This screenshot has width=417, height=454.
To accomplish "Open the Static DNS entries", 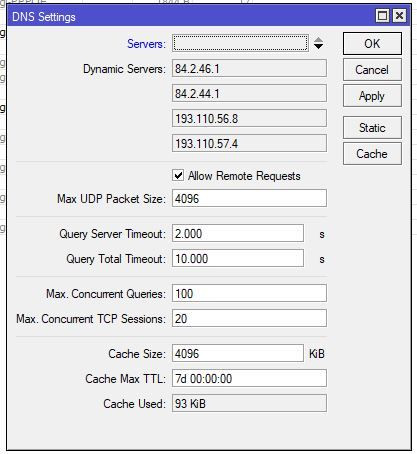I will pyautogui.click(x=372, y=128).
